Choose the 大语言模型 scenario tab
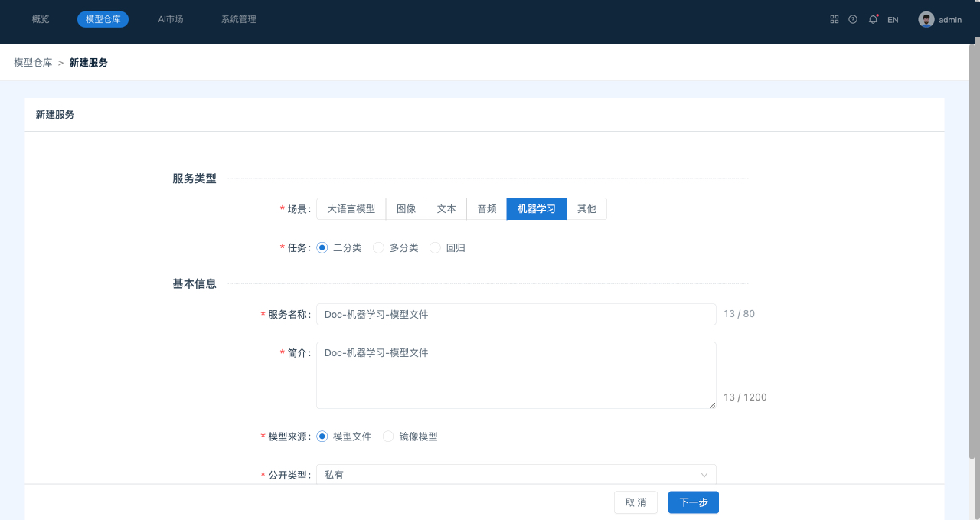Viewport: 980px width, 520px height. pos(351,208)
